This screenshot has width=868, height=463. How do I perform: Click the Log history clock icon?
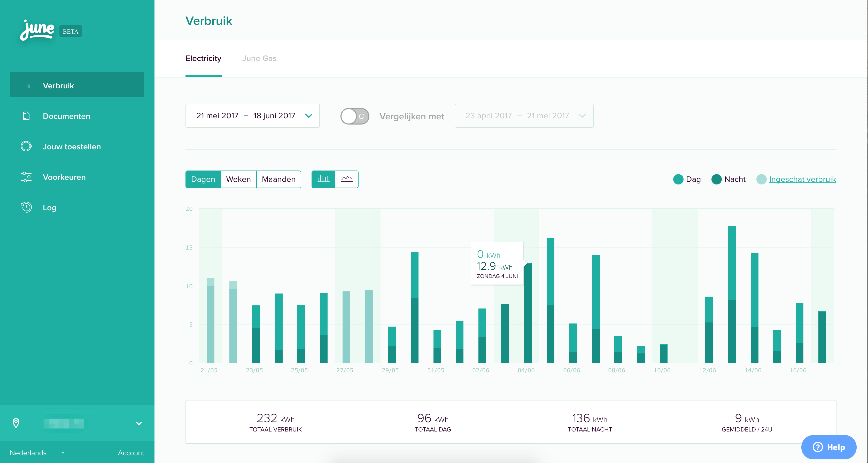coord(26,207)
